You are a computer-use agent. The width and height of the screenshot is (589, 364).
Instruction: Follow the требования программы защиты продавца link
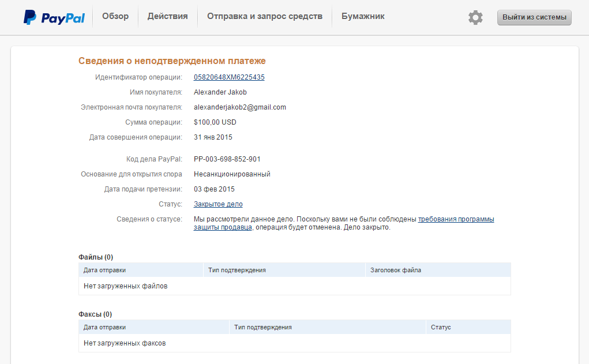click(456, 219)
